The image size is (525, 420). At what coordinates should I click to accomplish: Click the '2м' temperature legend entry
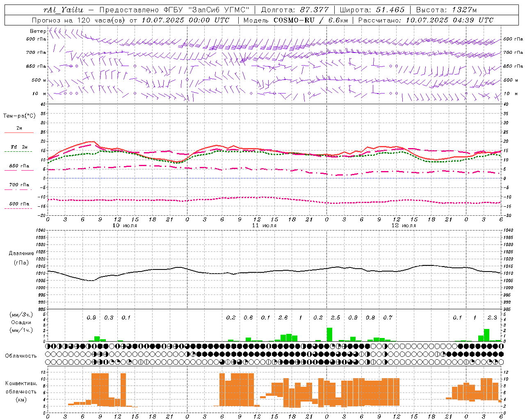(x=19, y=128)
